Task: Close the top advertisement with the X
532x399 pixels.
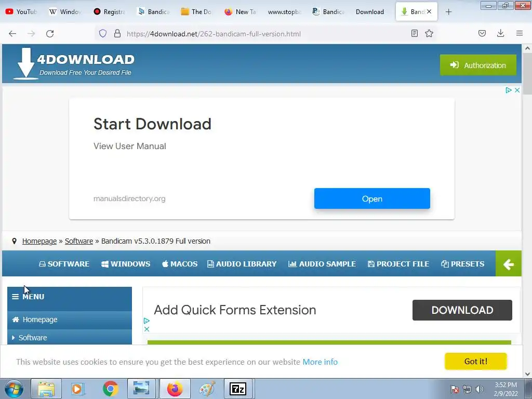Action: point(517,90)
